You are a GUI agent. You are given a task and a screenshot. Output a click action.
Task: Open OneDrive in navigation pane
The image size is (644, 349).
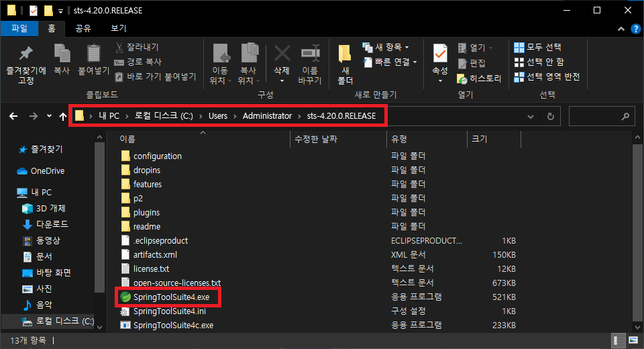pyautogui.click(x=41, y=171)
